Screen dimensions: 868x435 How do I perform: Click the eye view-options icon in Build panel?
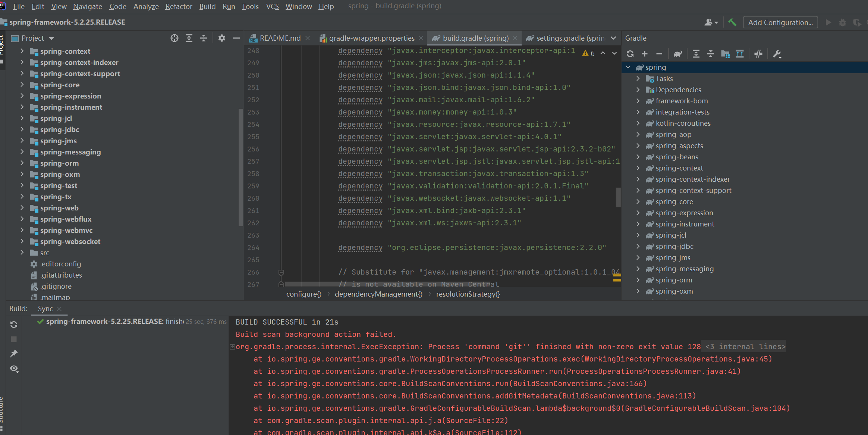pyautogui.click(x=14, y=369)
